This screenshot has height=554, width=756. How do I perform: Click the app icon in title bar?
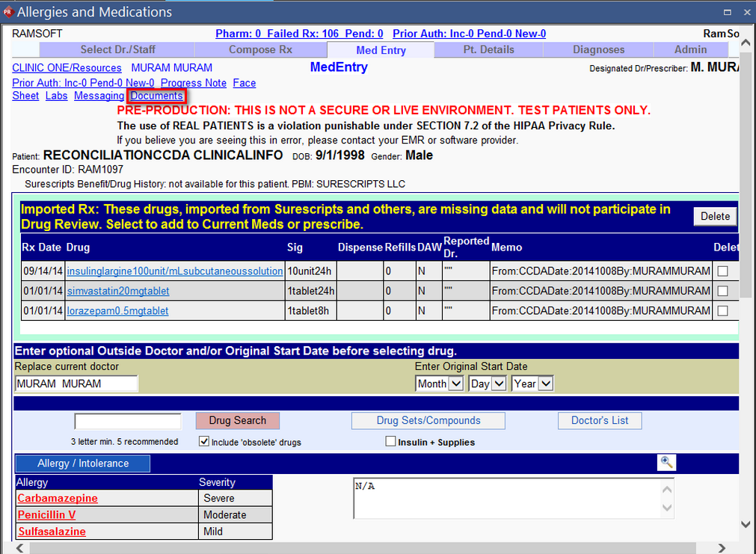point(8,12)
